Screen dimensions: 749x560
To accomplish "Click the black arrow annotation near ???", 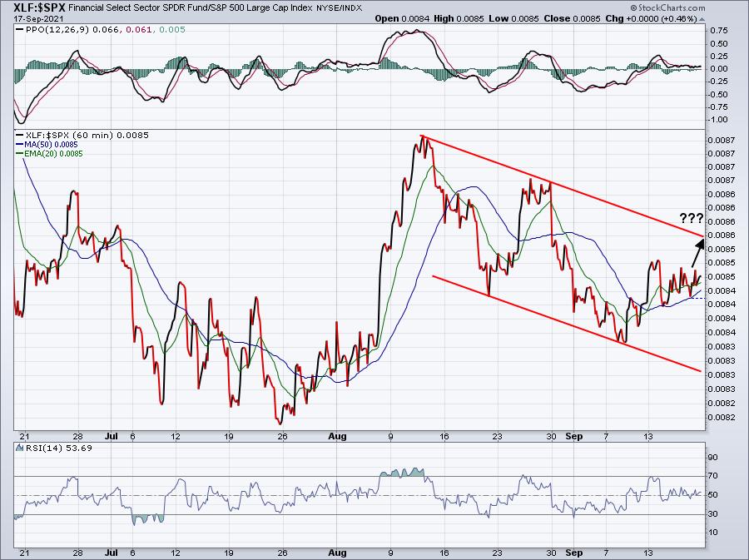I will [697, 253].
